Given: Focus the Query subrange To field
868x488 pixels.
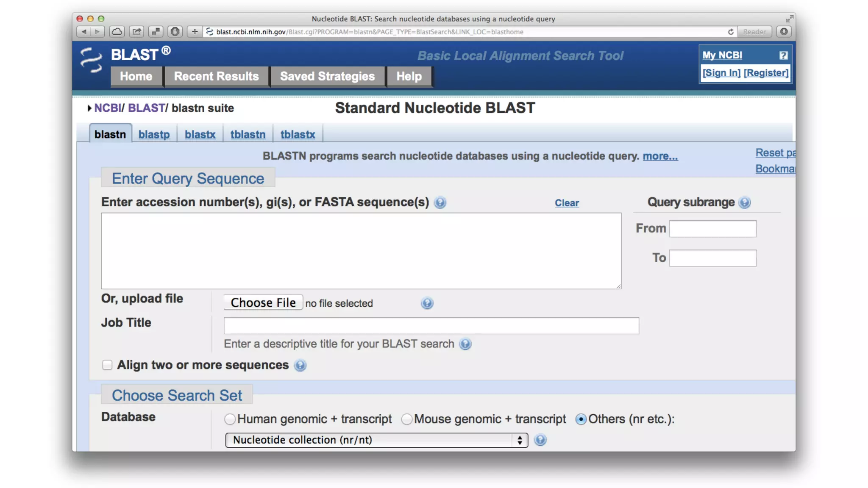Looking at the screenshot, I should coord(712,258).
